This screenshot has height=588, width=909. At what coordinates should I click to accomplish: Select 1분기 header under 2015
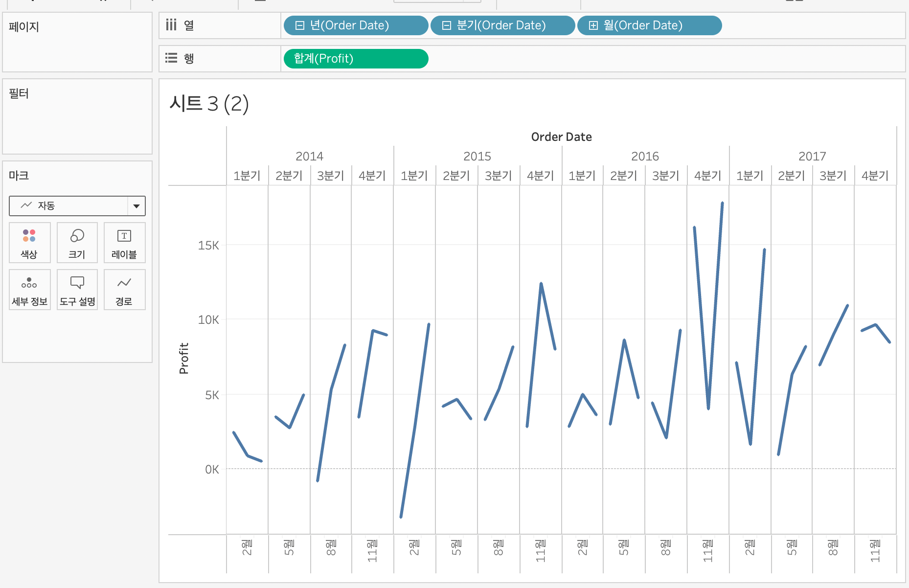tap(414, 176)
